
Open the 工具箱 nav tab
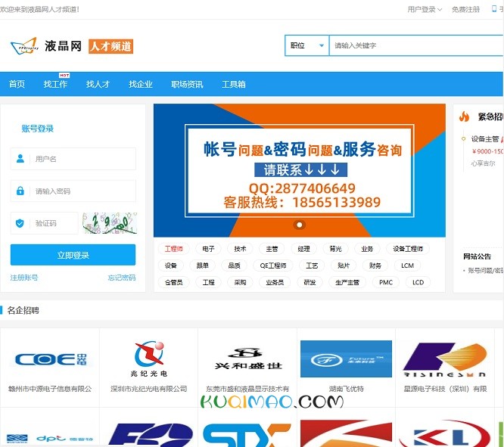pos(234,84)
